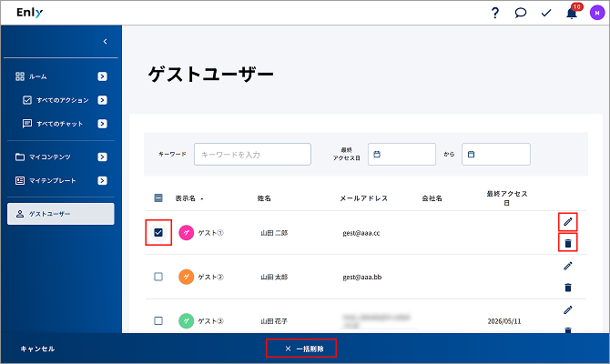Expand the ルーム arrow button

coord(102,76)
